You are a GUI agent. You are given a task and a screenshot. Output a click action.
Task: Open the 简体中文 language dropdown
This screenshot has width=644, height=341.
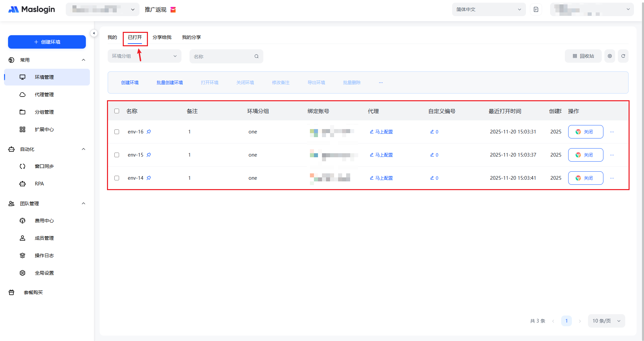pyautogui.click(x=488, y=10)
